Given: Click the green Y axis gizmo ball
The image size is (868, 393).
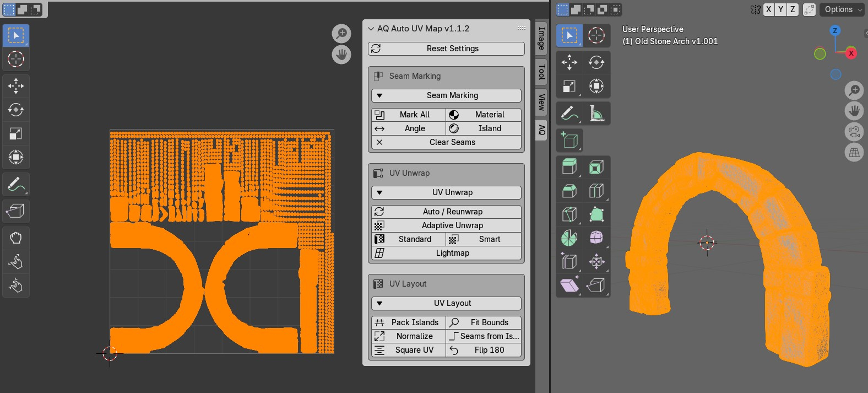Looking at the screenshot, I should [x=820, y=54].
